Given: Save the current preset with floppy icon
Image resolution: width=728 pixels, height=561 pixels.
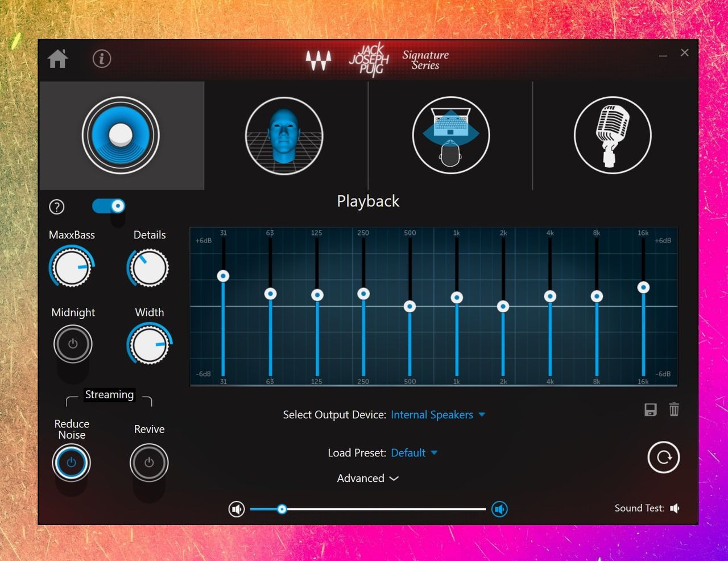Looking at the screenshot, I should 651,410.
